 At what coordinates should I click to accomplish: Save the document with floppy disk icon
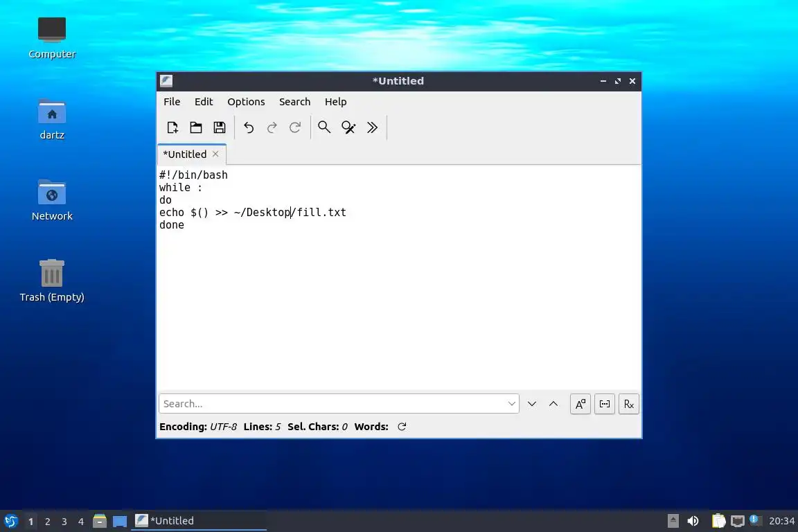pos(220,127)
